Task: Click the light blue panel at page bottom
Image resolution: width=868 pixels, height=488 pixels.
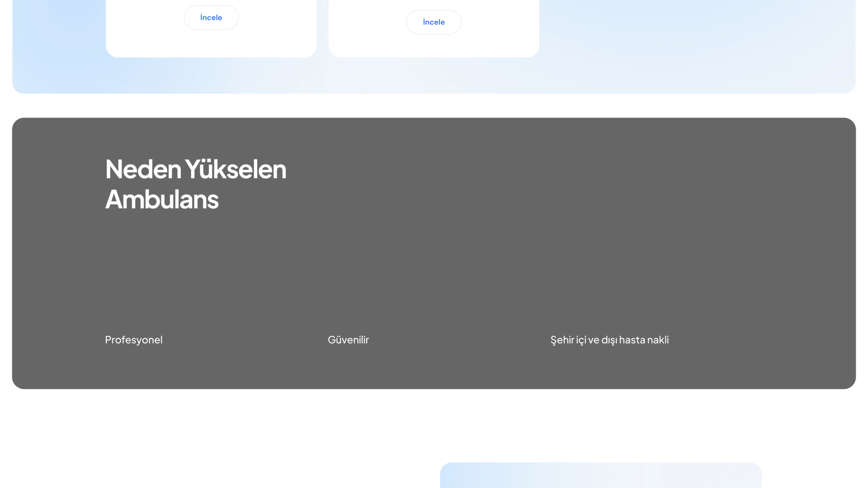Action: [x=600, y=475]
